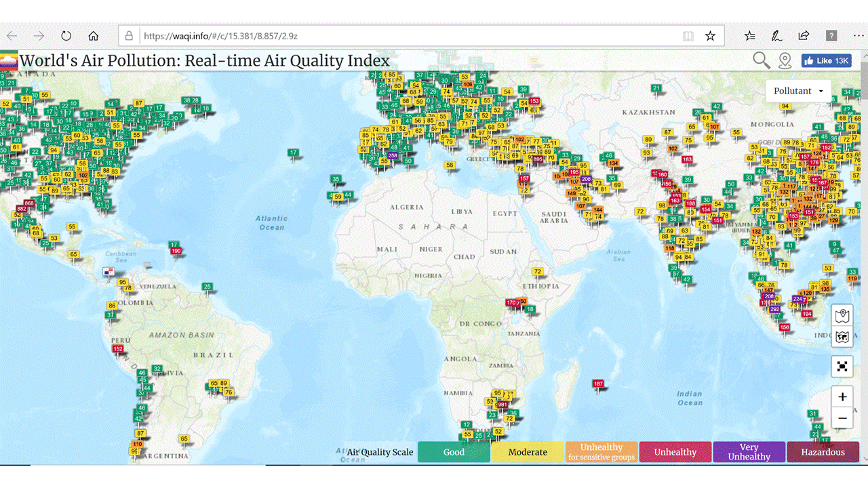Click the 153 red marker in Russia
Viewport: 868px width, 488px height.
pyautogui.click(x=534, y=101)
